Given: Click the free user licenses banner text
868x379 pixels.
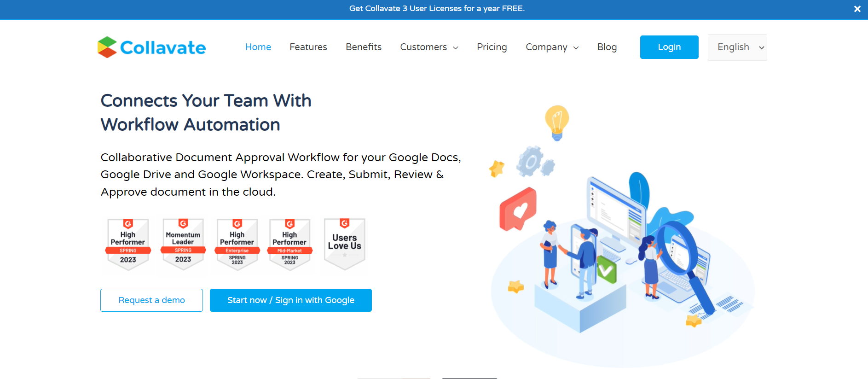Looking at the screenshot, I should tap(437, 8).
